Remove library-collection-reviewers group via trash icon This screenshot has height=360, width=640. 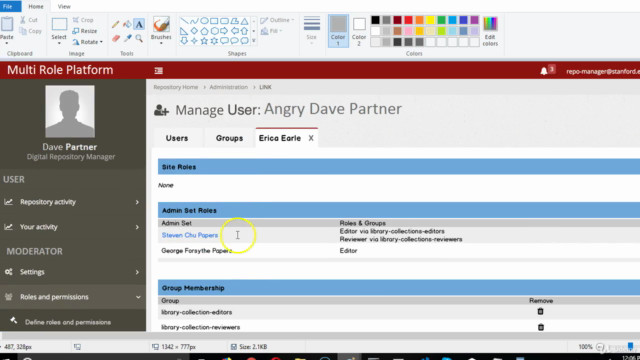pos(541,327)
